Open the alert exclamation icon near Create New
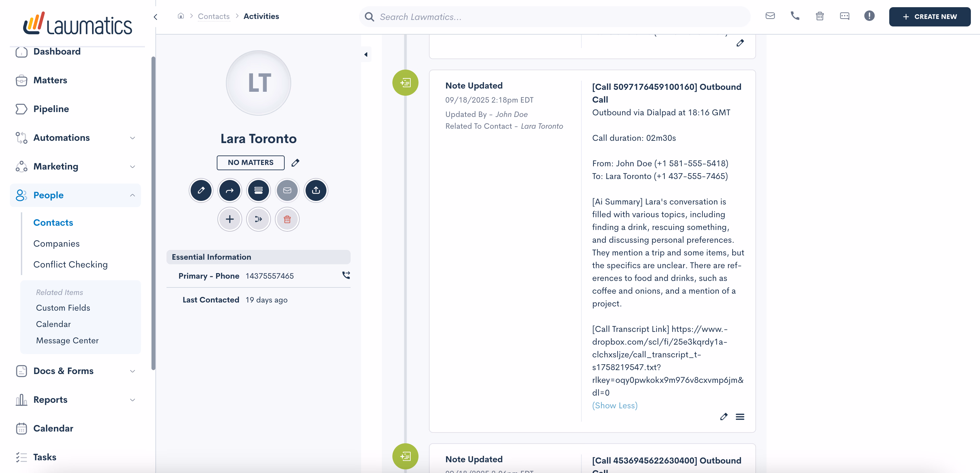 (x=870, y=16)
